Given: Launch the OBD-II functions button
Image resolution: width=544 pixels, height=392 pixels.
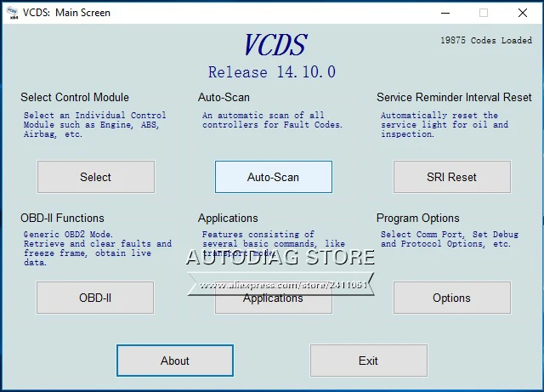Looking at the screenshot, I should coord(95,298).
